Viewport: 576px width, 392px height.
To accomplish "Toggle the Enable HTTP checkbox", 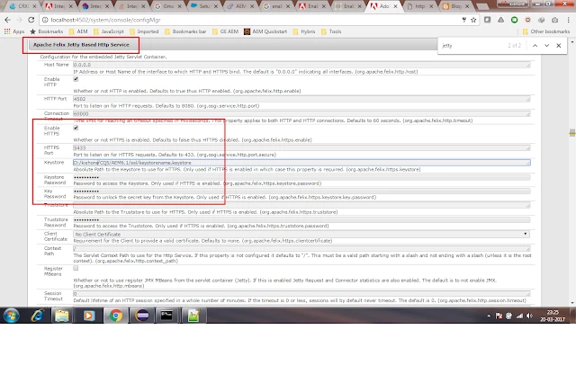I will [x=76, y=79].
